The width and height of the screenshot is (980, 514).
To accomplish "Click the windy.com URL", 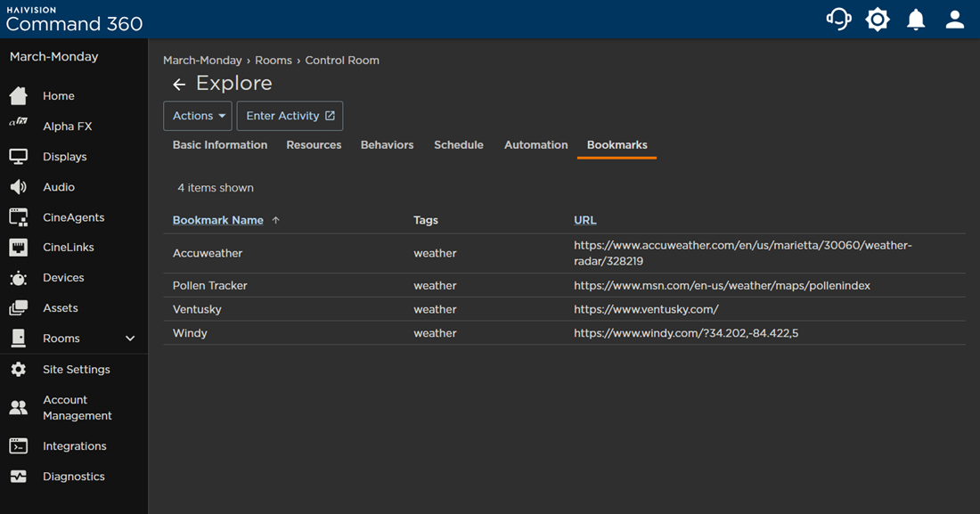I will click(686, 332).
